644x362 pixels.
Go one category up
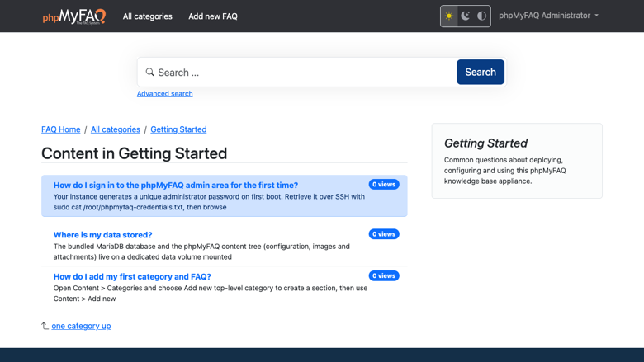[81, 326]
